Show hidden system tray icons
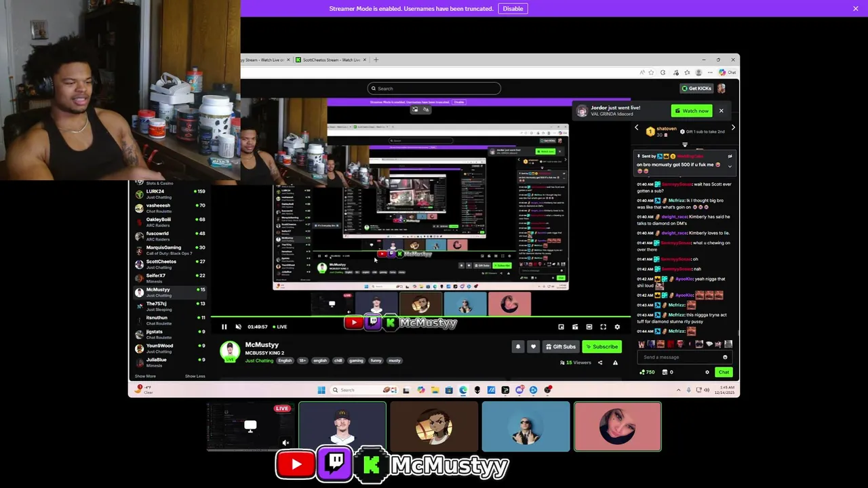Screen dimensions: 868x488 (678, 390)
